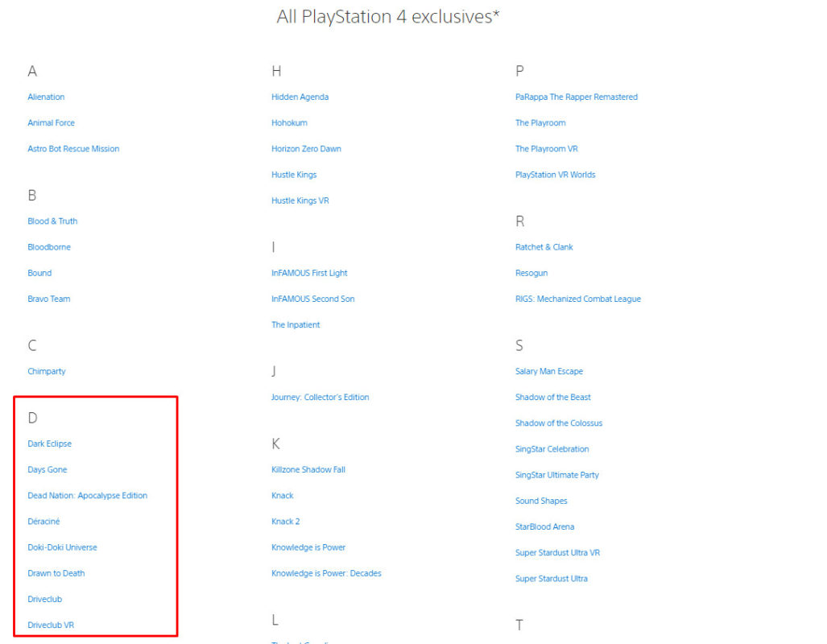This screenshot has height=644, width=827.
Task: Open the Driveclub VR link
Action: pos(51,625)
